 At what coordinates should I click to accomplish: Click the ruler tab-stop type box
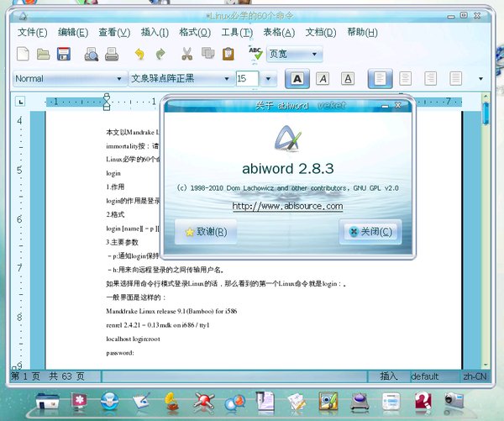click(20, 102)
